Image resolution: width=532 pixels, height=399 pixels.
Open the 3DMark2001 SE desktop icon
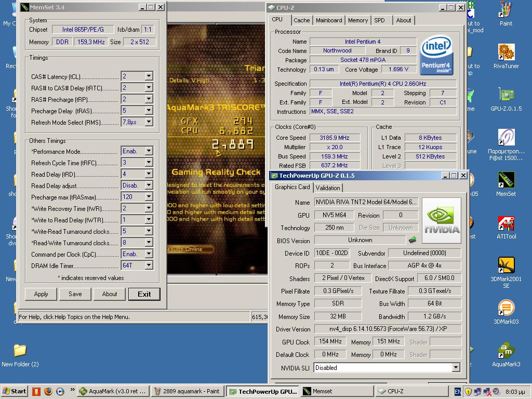click(506, 272)
